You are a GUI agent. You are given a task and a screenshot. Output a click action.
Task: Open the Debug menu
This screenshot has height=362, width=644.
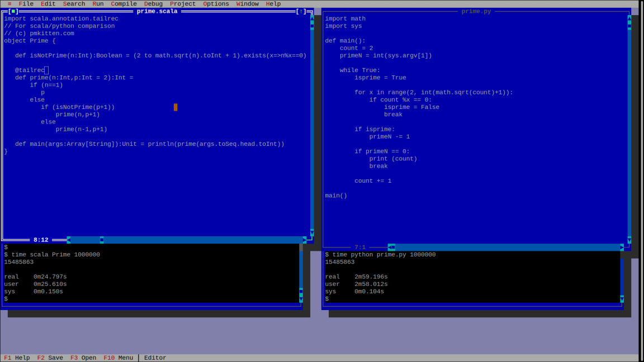153,4
